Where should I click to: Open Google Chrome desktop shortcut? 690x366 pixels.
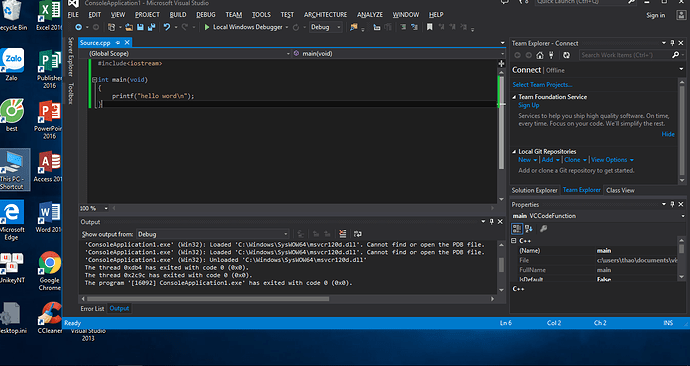pos(49,270)
